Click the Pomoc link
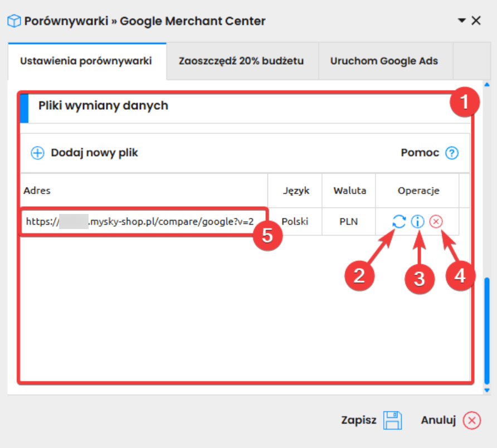This screenshot has height=448, width=497. pyautogui.click(x=430, y=153)
